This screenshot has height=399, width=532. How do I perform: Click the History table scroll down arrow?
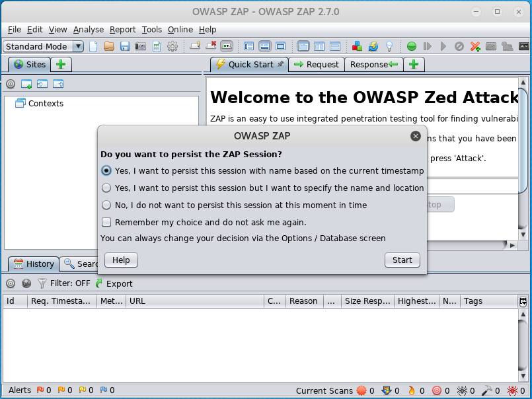(523, 376)
